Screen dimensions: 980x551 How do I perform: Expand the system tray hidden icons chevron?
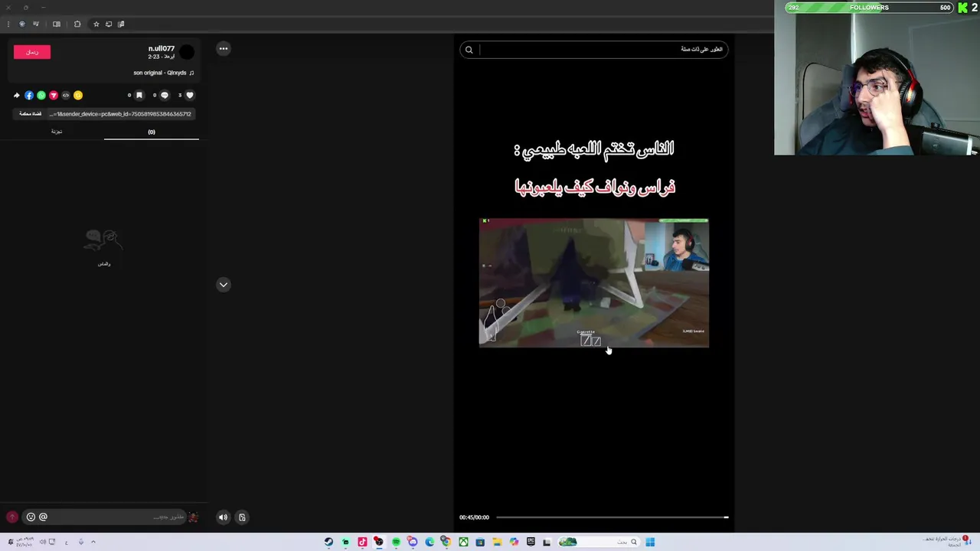click(x=93, y=542)
